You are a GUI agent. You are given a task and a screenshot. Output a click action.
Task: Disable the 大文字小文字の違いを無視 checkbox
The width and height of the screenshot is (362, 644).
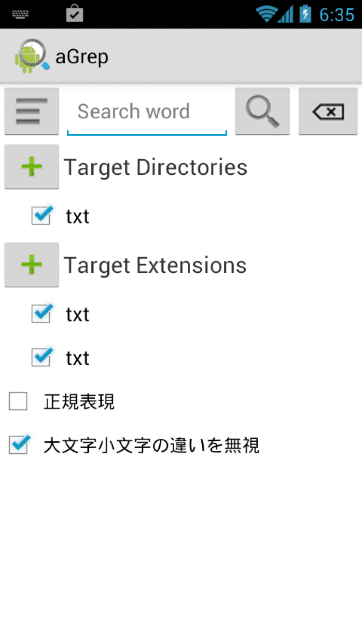click(x=19, y=445)
